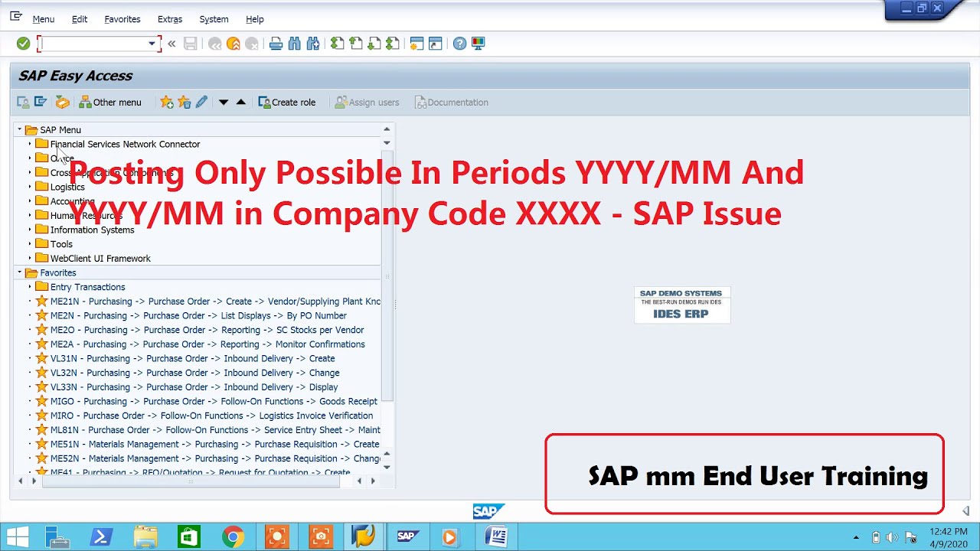Expand the Tools folder
The image size is (980, 551).
[x=30, y=244]
